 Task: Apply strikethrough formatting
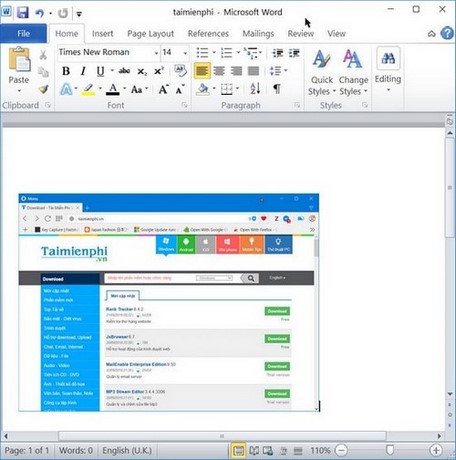(x=124, y=71)
